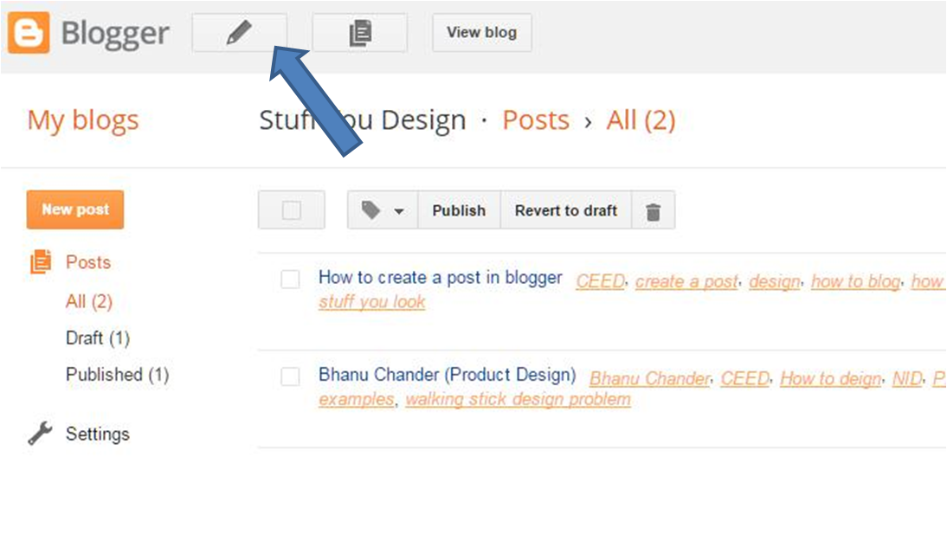Screen dimensions: 947x560
Task: Select the 'How to create a post in blogger' checkbox
Action: click(292, 278)
